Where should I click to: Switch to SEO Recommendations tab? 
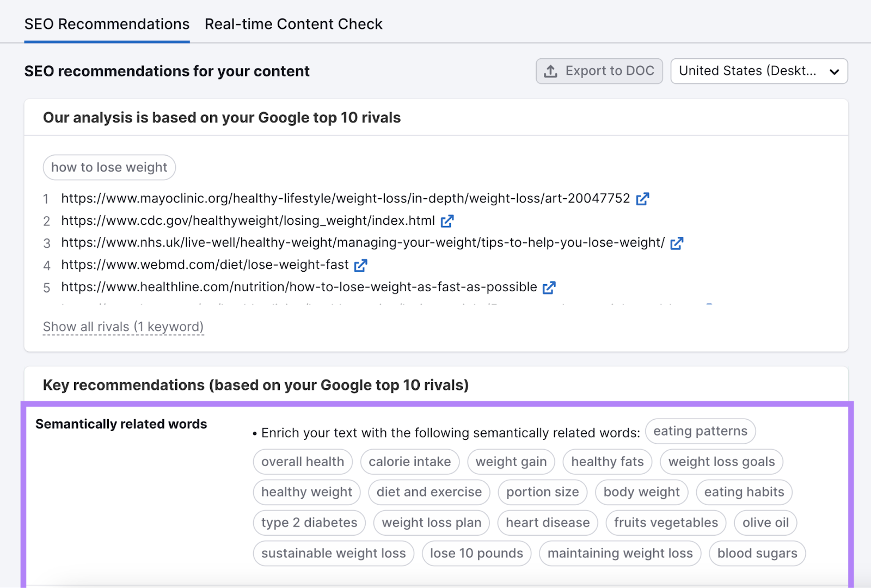(x=107, y=24)
